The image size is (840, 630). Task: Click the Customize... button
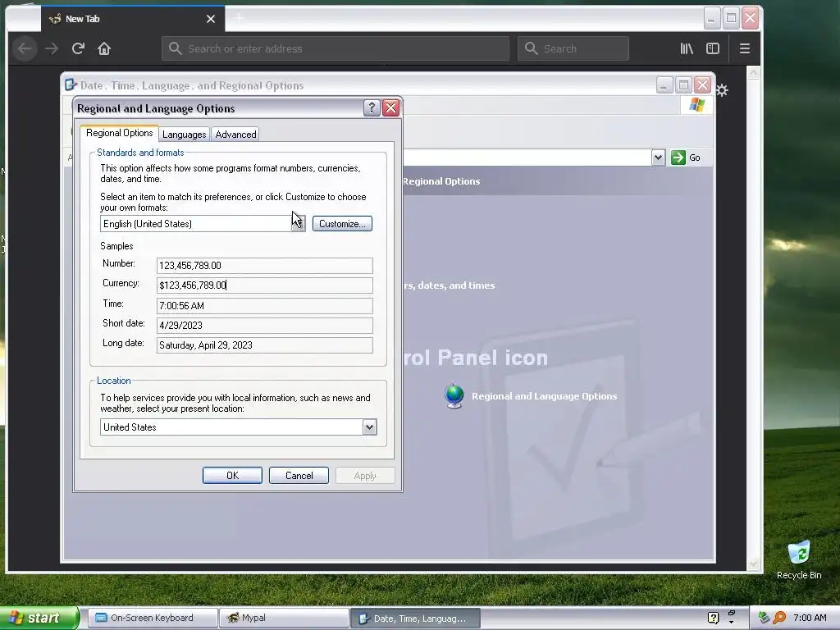point(342,223)
